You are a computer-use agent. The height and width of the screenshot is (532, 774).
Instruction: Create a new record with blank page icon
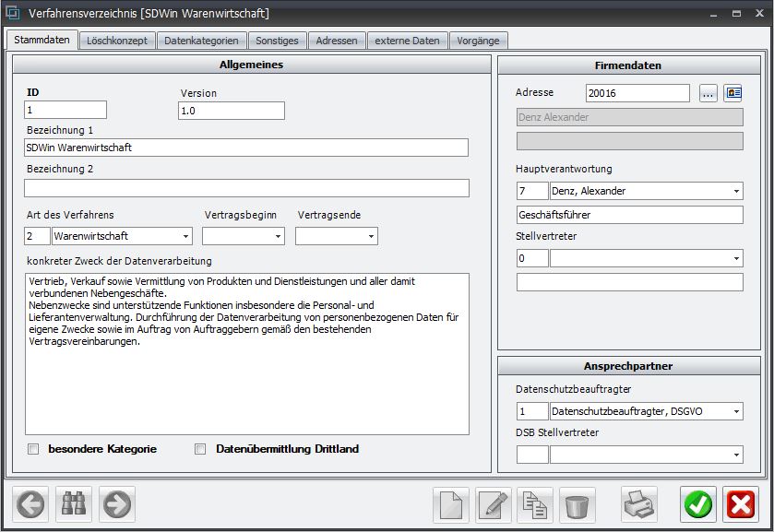(451, 505)
